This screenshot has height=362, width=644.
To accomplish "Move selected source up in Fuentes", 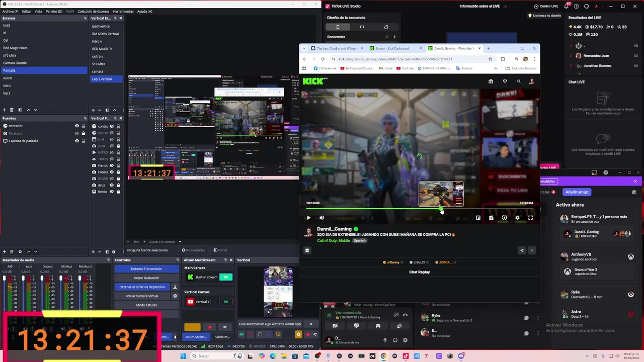I will pyautogui.click(x=28, y=251).
